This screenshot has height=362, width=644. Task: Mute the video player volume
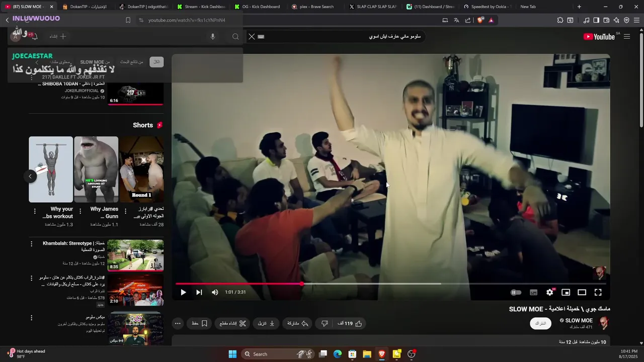[215, 292]
